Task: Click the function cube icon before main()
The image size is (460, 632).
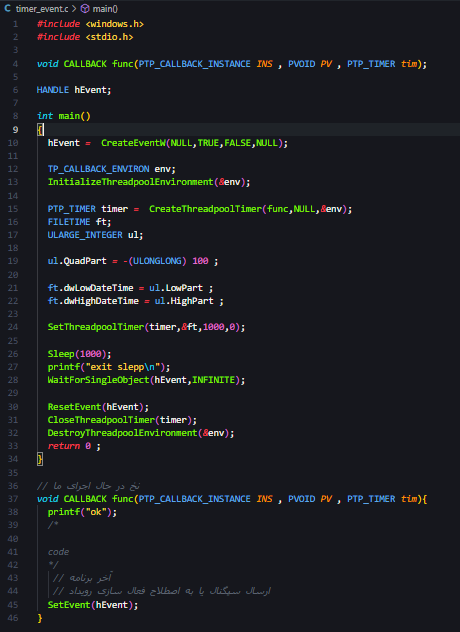Action: 85,8
